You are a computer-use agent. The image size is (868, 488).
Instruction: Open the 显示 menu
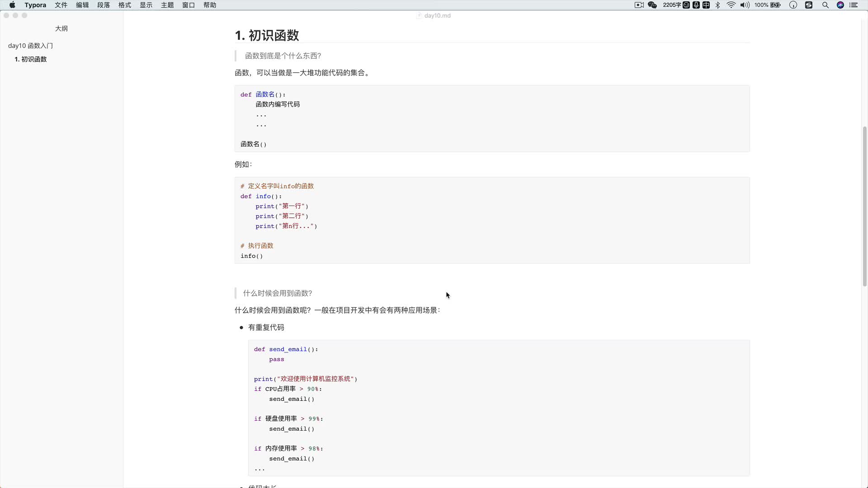(146, 5)
